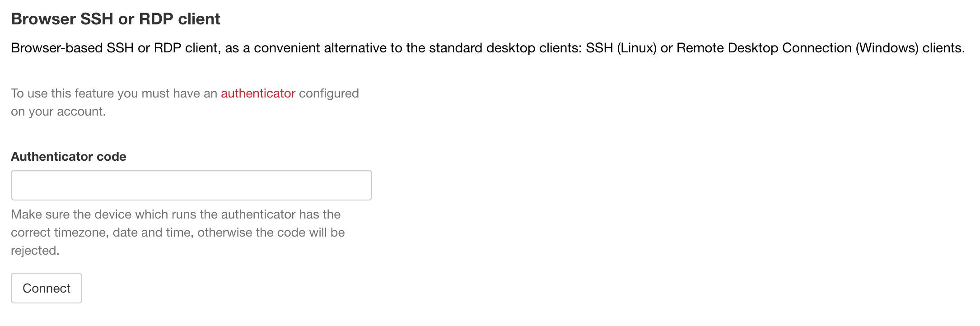980x326 pixels.
Task: Click the "Remote Desktop Connection (Windows)" text
Action: tap(798, 48)
